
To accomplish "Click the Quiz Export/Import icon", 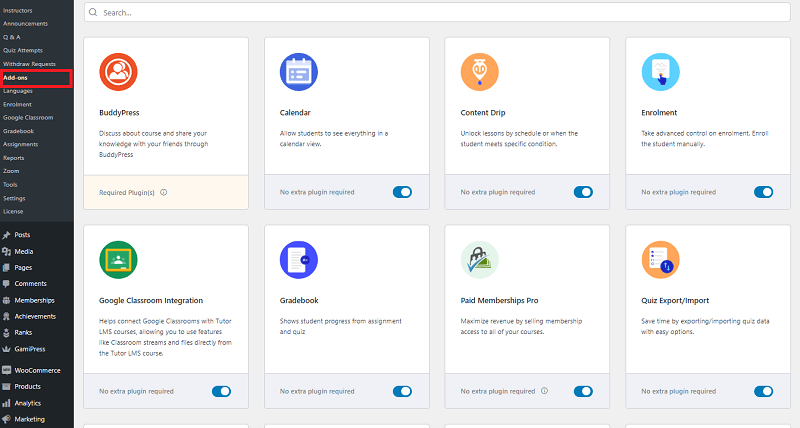I will click(x=661, y=260).
